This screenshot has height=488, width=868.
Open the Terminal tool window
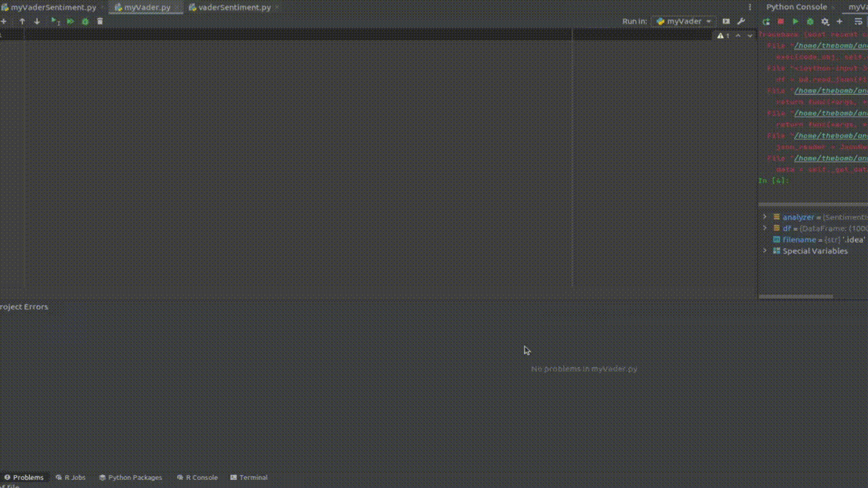(x=249, y=477)
